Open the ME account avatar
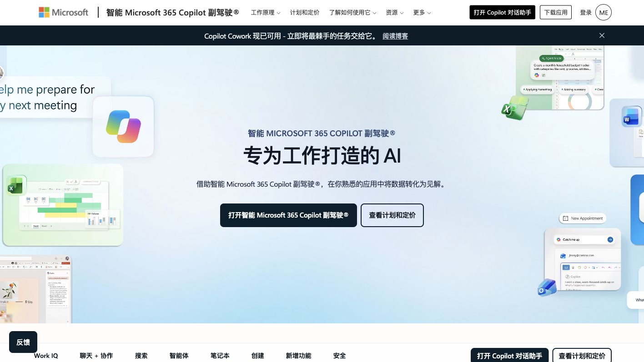Viewport: 644px width, 362px height. coord(604,12)
